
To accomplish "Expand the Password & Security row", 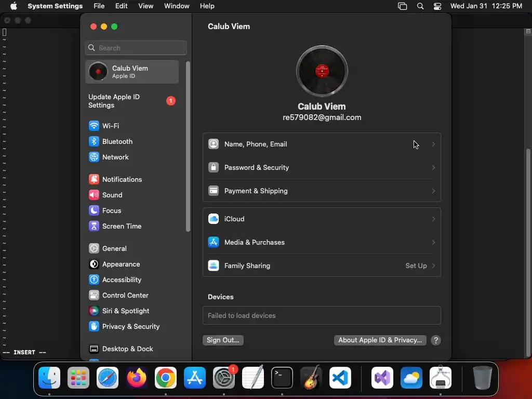I will point(322,168).
